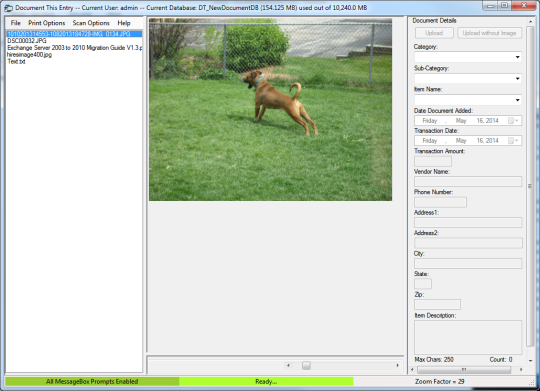Click Document Details panel scroll-up arrow
Viewport: 540px width, 391px height.
(530, 22)
